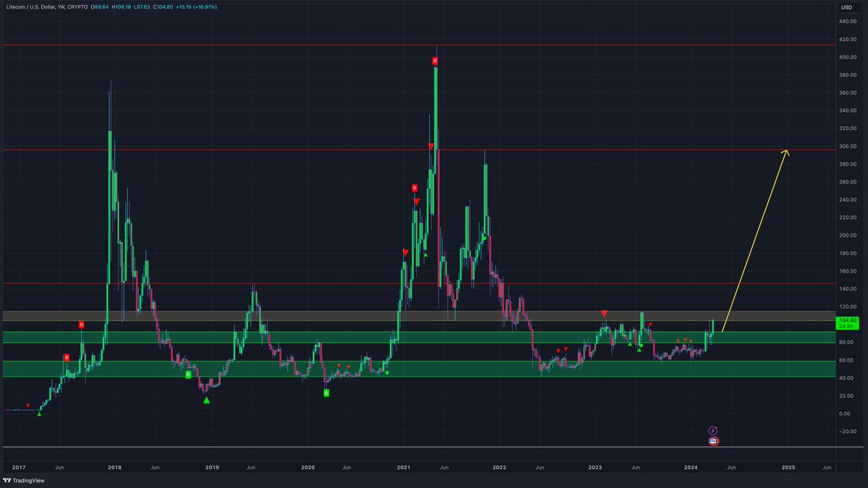Click the 400.00 price axis label
The image size is (868, 488).
coord(847,57)
